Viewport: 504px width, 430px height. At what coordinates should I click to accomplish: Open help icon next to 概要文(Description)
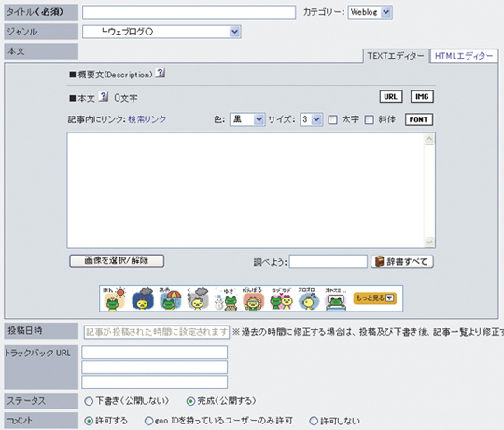coord(161,73)
